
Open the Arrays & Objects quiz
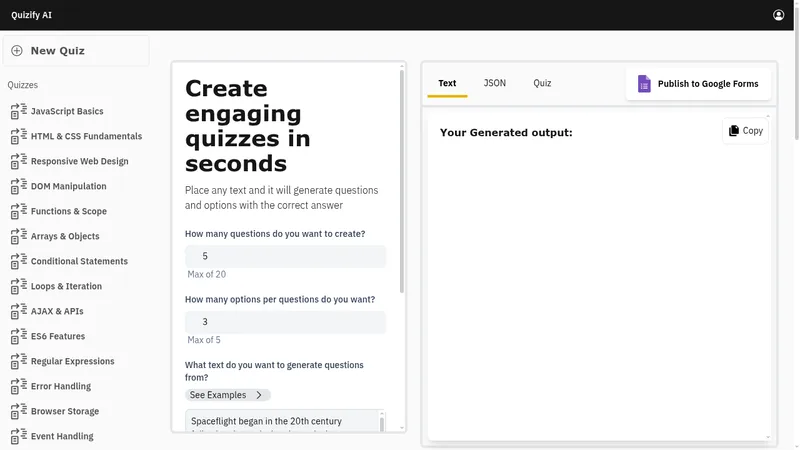[x=65, y=236]
